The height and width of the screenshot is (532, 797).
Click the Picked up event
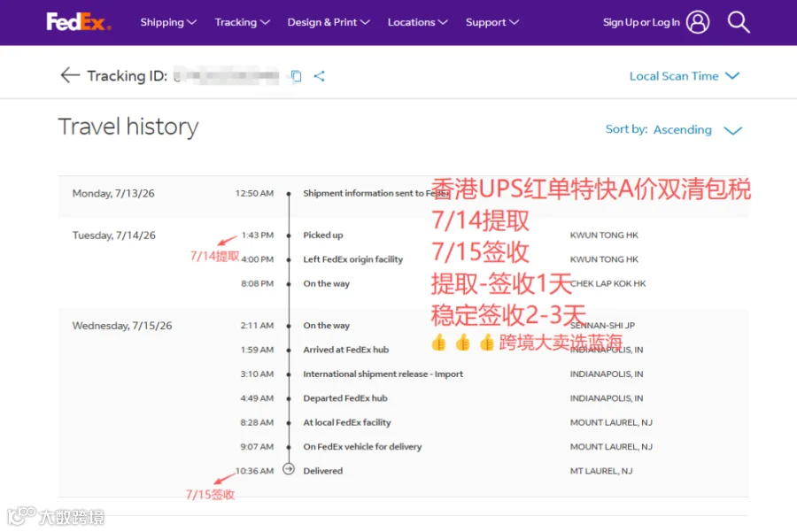coord(323,235)
